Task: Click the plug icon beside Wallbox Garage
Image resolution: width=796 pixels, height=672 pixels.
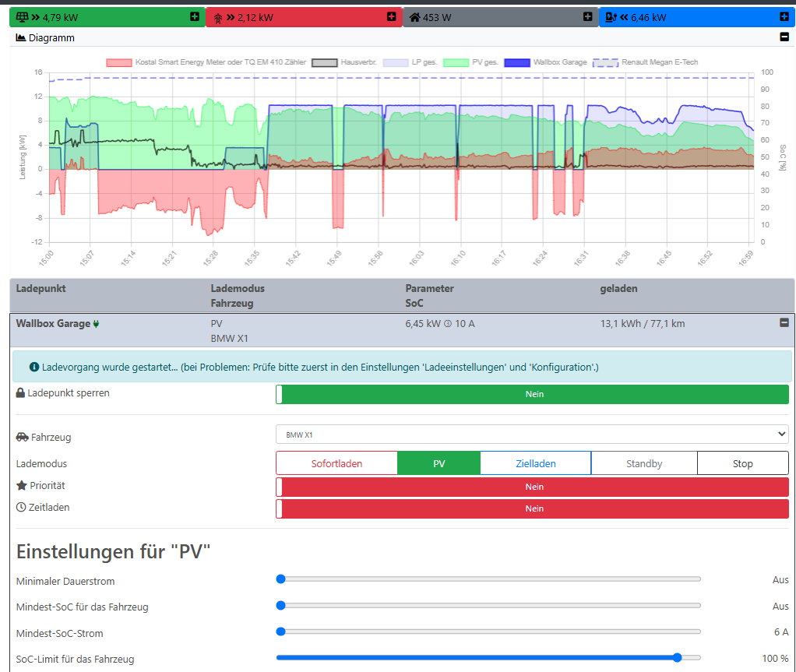Action: 97,324
